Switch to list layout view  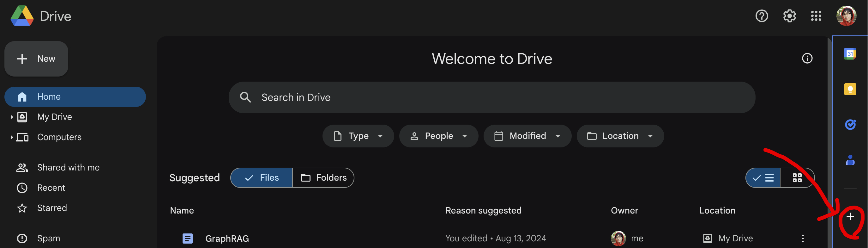click(x=763, y=178)
